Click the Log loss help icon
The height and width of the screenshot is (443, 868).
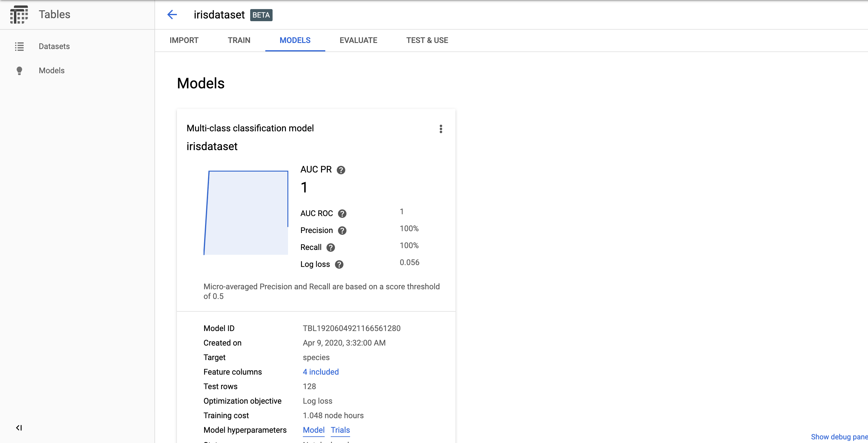coord(339,264)
